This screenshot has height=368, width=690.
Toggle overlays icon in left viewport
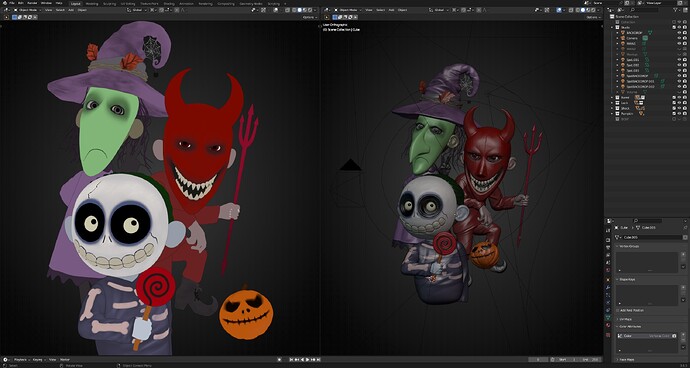pyautogui.click(x=275, y=10)
